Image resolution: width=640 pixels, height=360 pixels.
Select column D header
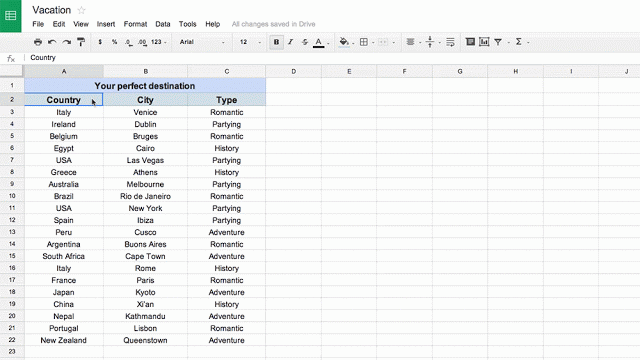click(x=293, y=71)
